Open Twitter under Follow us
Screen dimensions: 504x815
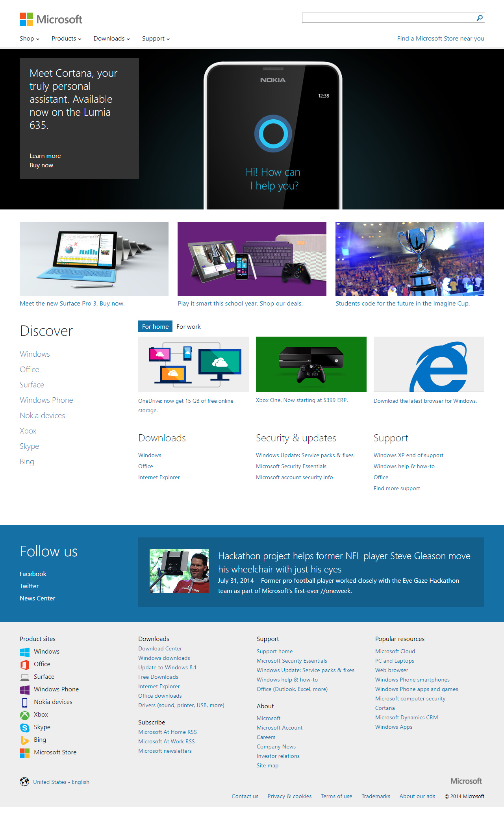pyautogui.click(x=29, y=586)
